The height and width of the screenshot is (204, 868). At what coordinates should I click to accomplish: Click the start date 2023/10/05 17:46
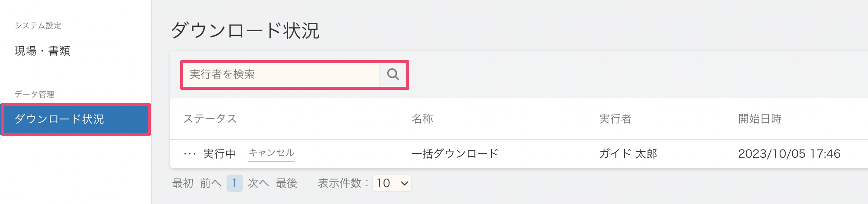tap(789, 153)
